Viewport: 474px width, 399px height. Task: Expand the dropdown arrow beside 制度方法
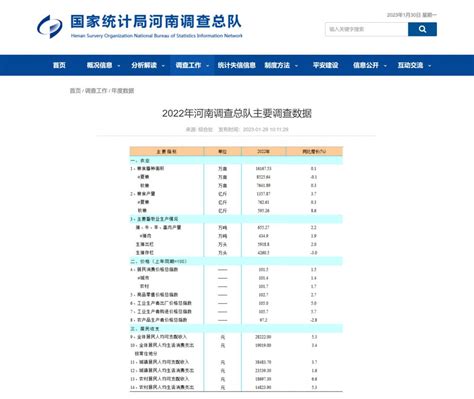(296, 66)
